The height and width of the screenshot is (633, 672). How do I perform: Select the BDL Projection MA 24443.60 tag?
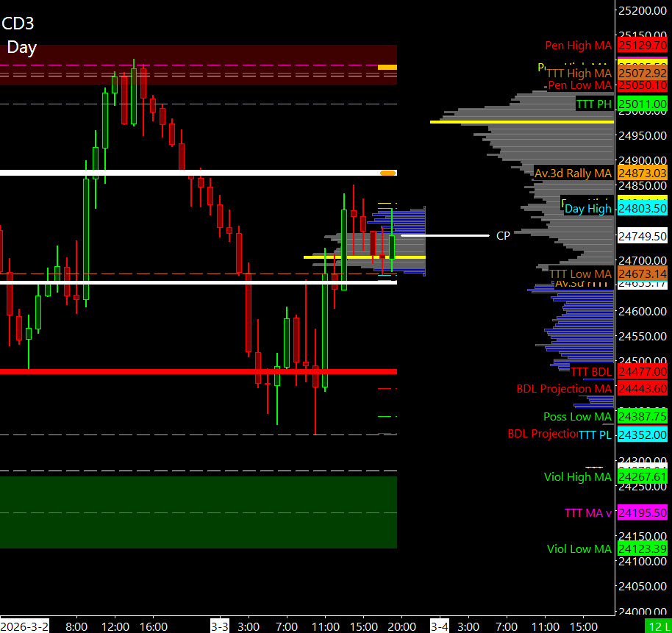(x=642, y=389)
